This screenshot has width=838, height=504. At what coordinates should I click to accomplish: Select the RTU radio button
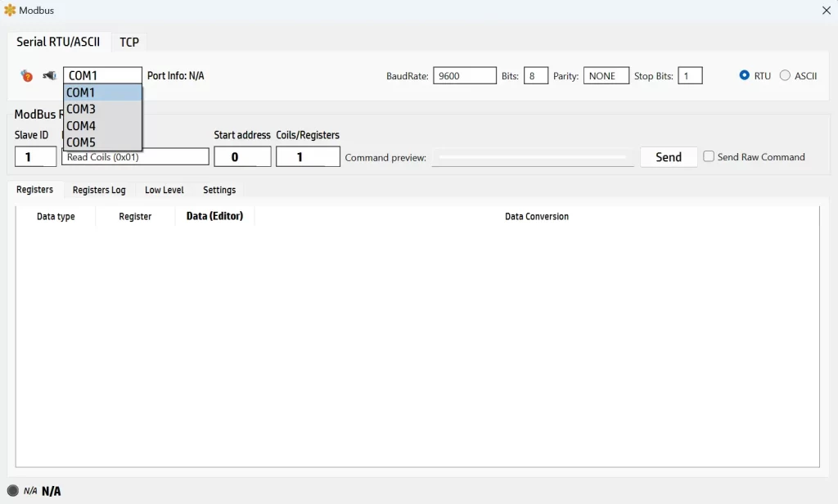pyautogui.click(x=744, y=75)
